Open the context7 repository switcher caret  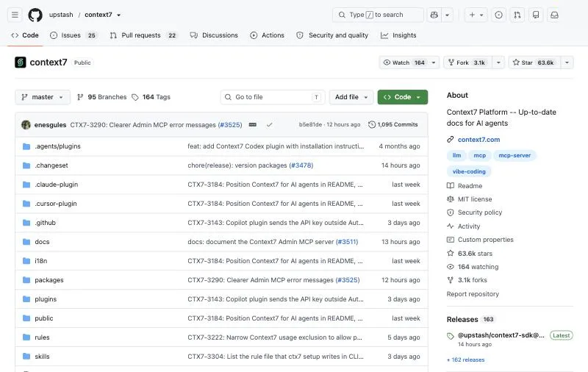[x=118, y=15]
